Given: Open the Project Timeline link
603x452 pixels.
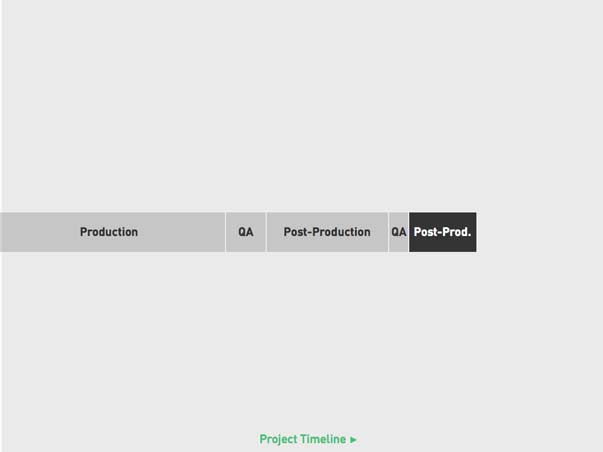Looking at the screenshot, I should click(x=308, y=439).
